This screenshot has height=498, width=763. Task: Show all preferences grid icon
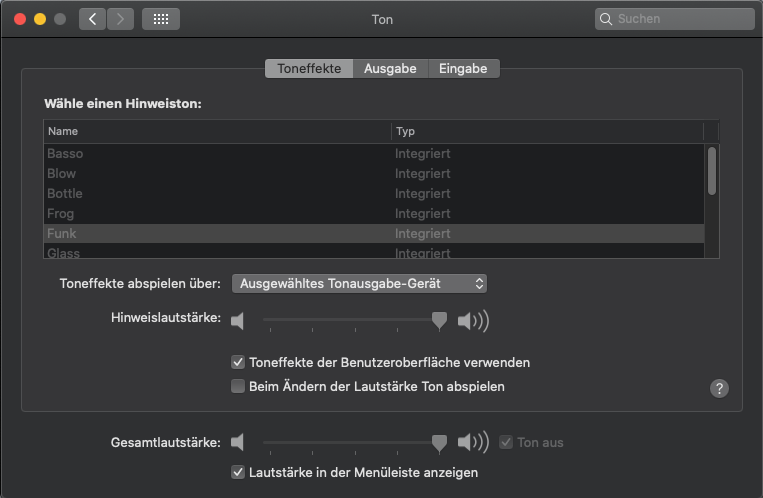(x=160, y=19)
